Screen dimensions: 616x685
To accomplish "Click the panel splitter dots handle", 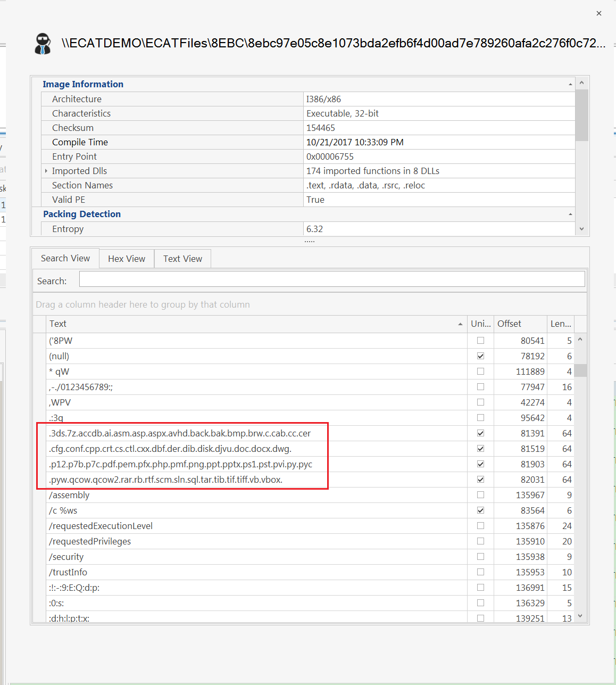I will tap(310, 241).
